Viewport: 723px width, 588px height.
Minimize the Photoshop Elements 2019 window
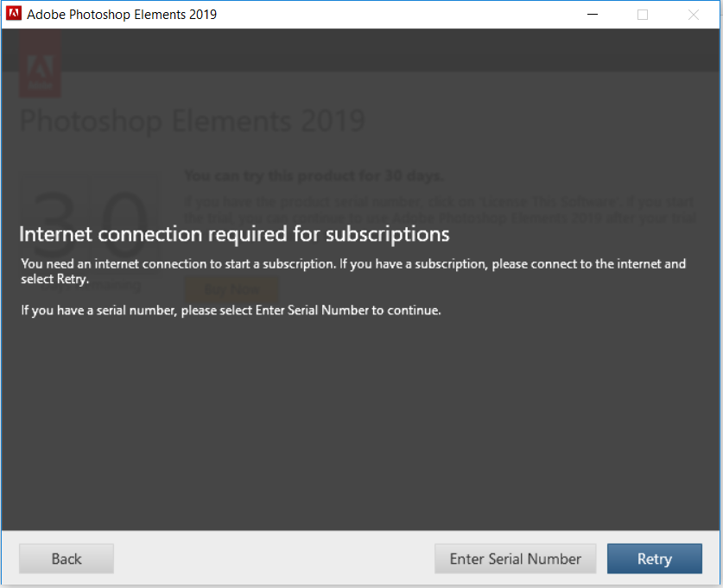[x=593, y=15]
